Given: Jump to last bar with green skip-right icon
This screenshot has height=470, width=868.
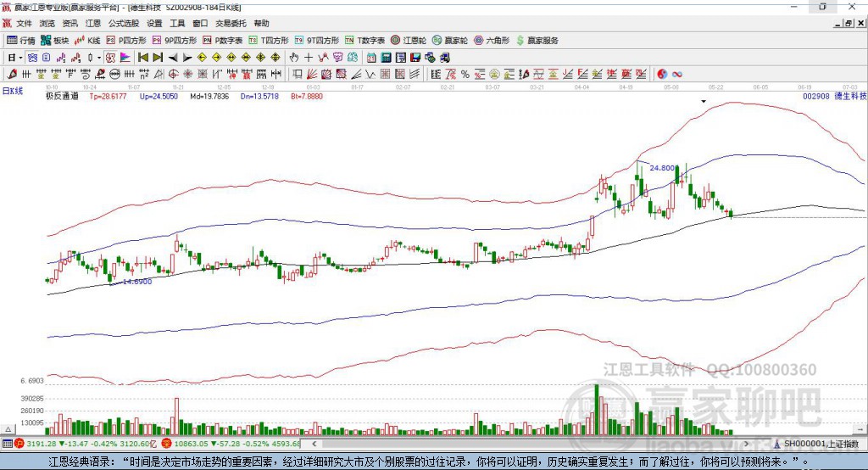Looking at the screenshot, I should click(x=158, y=58).
